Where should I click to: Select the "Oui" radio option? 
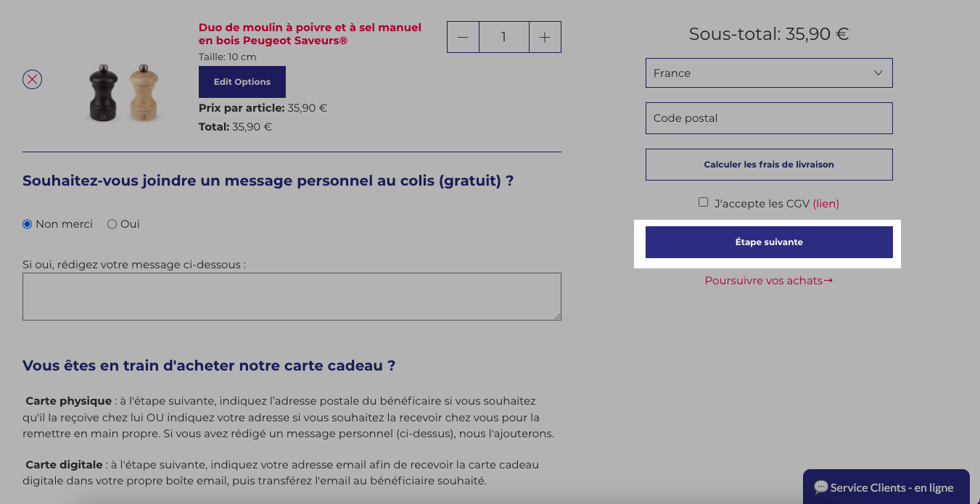tap(112, 224)
